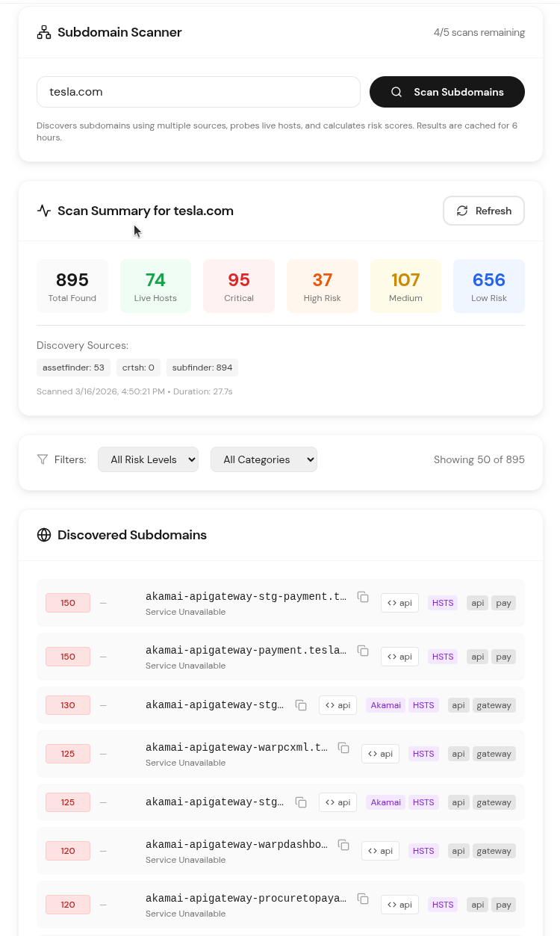Copy the akamai-apigateway-stg-payment subdomain

click(x=363, y=597)
